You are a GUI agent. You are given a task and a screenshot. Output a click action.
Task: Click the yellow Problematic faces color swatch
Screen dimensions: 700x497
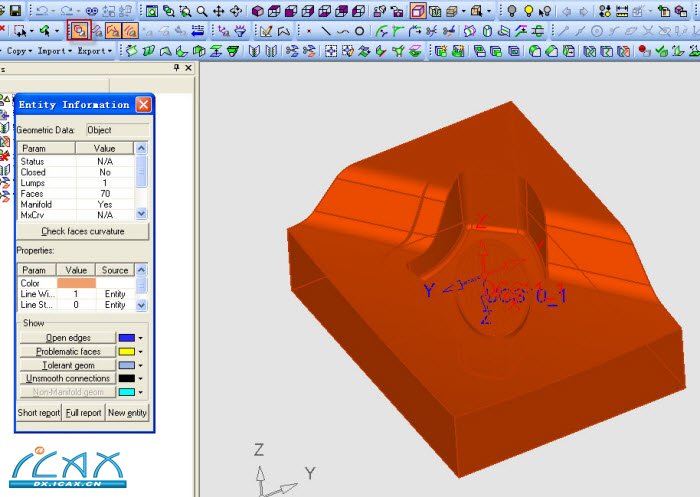point(127,352)
